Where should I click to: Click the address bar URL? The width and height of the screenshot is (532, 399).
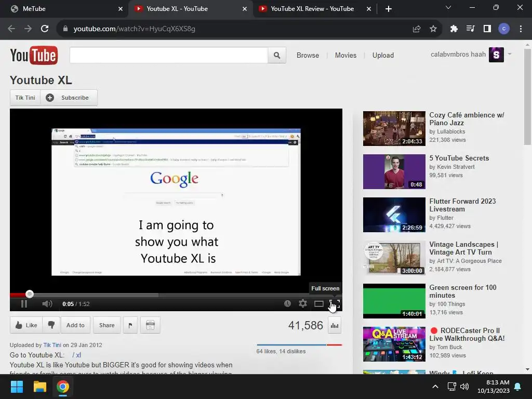(x=135, y=29)
